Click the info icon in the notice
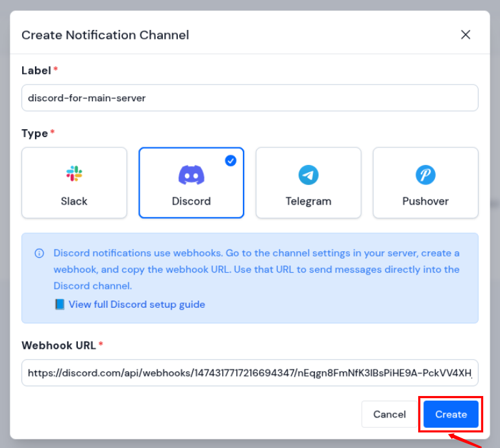Image resolution: width=500 pixels, height=448 pixels. (39, 253)
